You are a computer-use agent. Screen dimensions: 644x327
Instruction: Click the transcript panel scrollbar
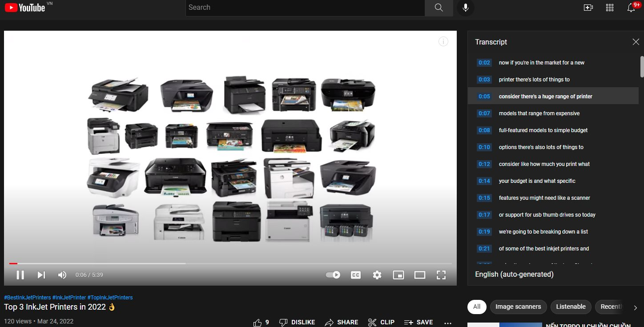[642, 67]
